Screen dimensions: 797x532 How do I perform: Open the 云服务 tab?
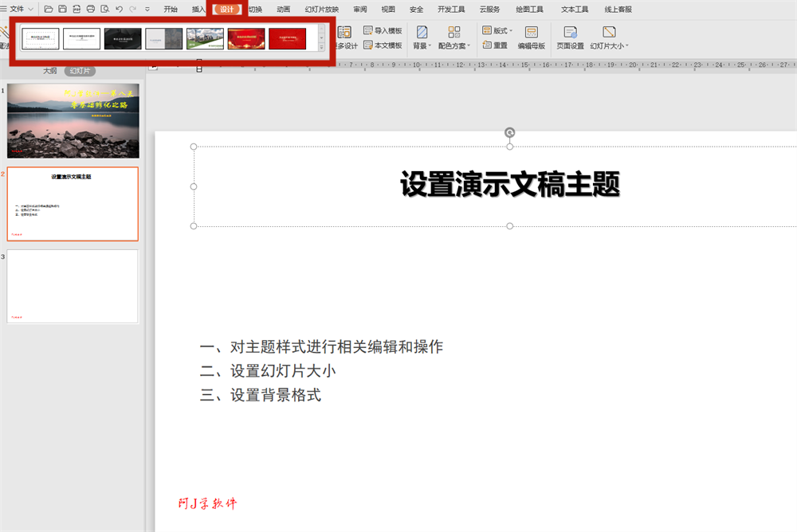[x=489, y=9]
